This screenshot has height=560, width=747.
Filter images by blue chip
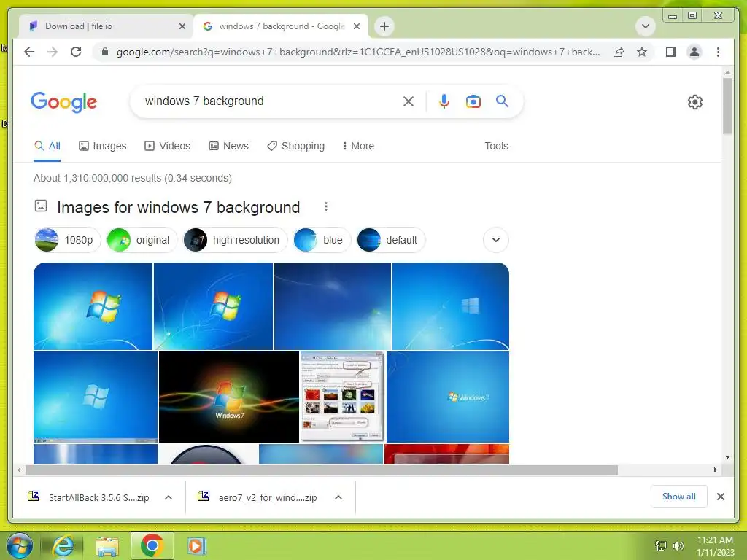(x=322, y=240)
